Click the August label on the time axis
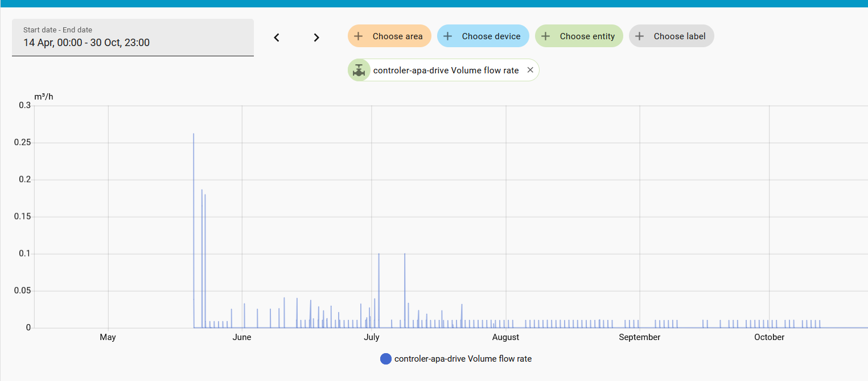This screenshot has height=381, width=868. pos(505,337)
